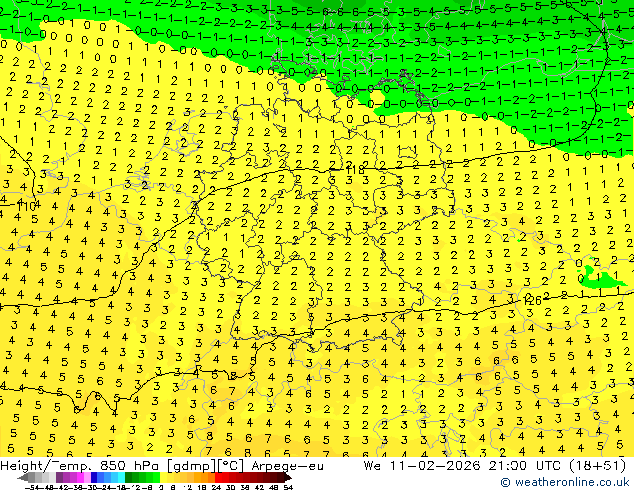The width and height of the screenshot is (634, 490).
Task: Click the Height/Temp. 850 hPa map title
Action: click(x=162, y=466)
